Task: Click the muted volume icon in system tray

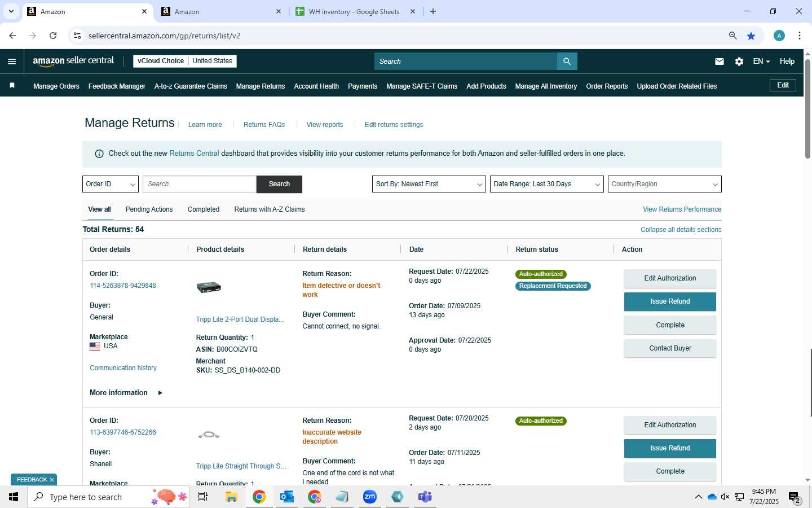Action: (x=725, y=497)
